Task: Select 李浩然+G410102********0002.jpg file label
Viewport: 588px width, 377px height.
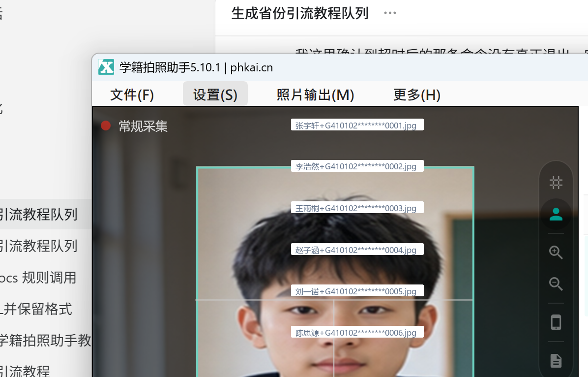Action: [357, 166]
